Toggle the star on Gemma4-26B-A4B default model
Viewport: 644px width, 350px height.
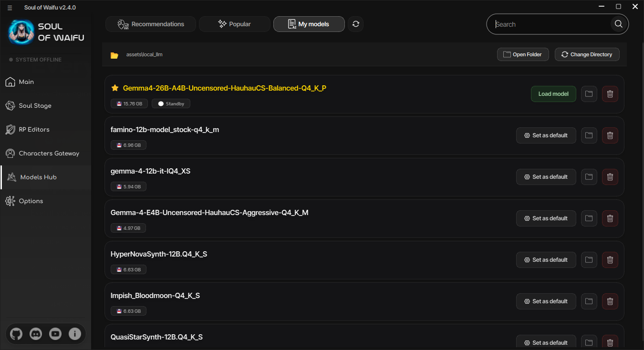click(114, 88)
